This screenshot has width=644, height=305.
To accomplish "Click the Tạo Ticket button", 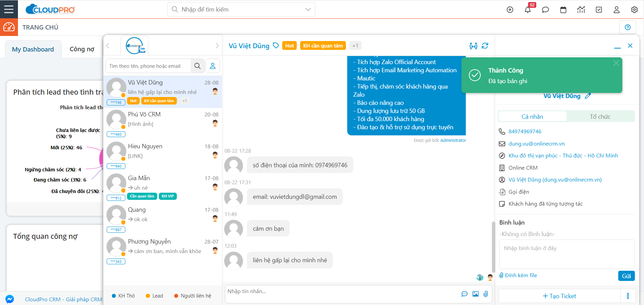I will (x=559, y=296).
